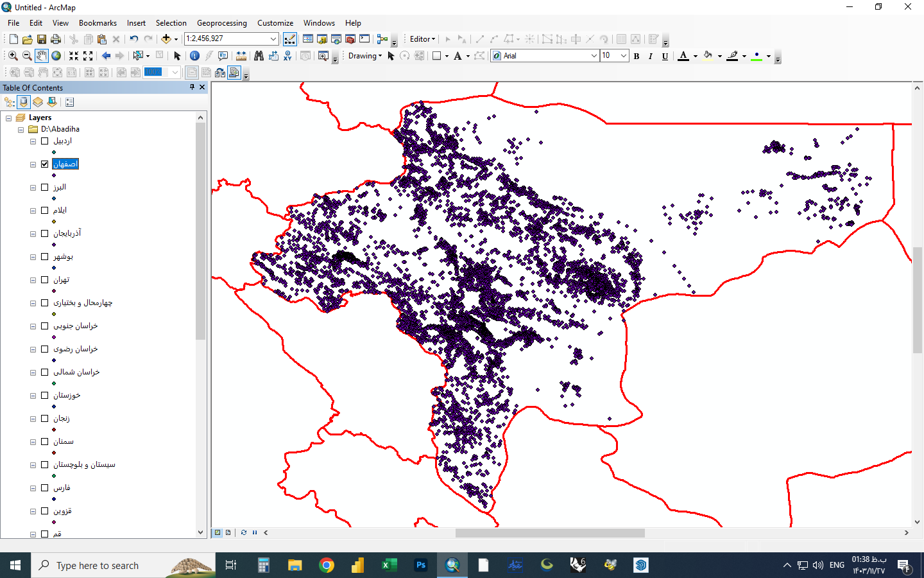Open the Find binoculars tool
Viewport: 924px width, 578px height.
point(259,56)
